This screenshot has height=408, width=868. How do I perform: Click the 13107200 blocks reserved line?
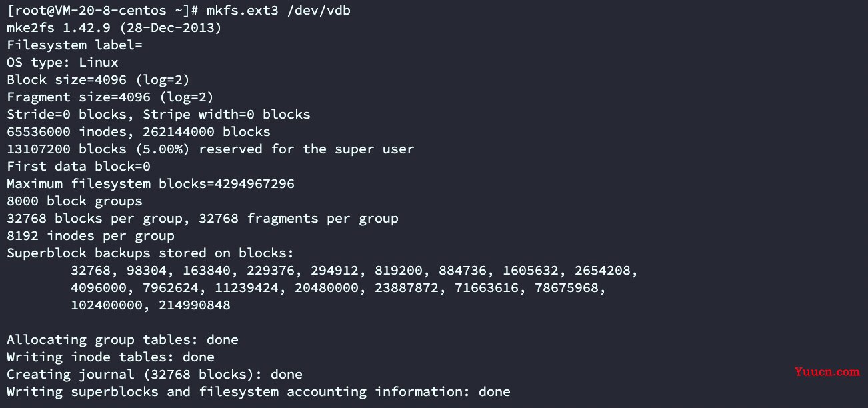point(211,149)
